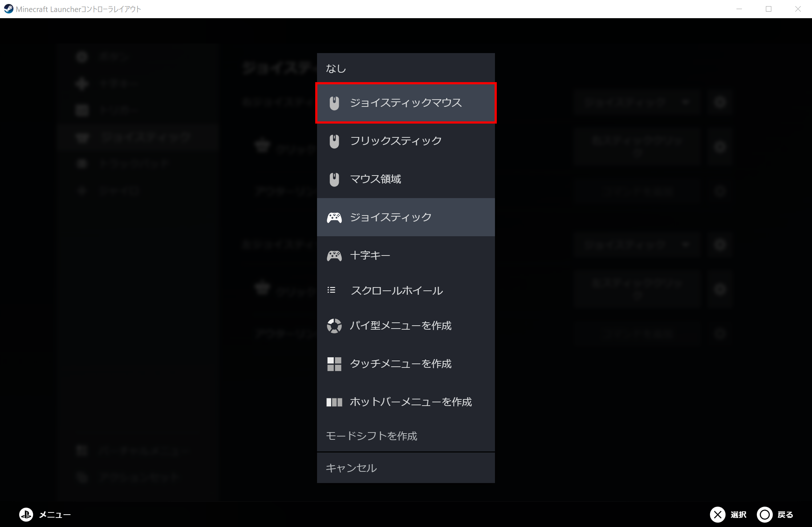
Task: Choose the ジョイスティック gamepad icon entry
Action: [406, 217]
